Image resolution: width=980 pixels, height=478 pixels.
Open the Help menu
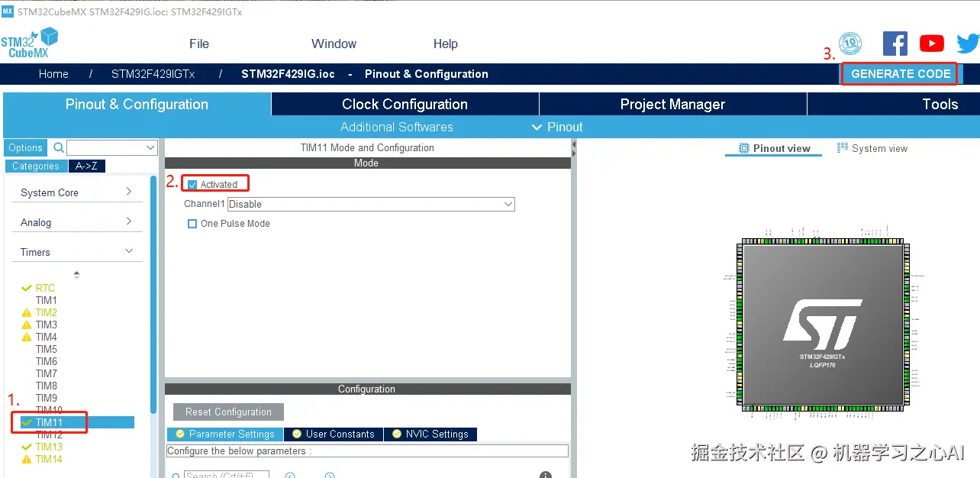pyautogui.click(x=446, y=44)
